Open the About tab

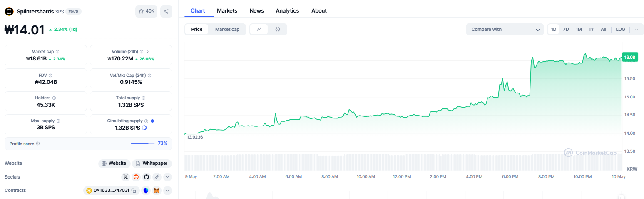click(319, 10)
